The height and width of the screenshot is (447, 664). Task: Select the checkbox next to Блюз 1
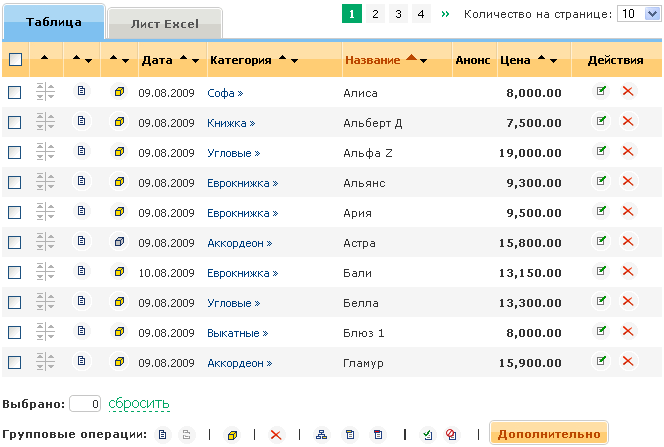point(15,332)
